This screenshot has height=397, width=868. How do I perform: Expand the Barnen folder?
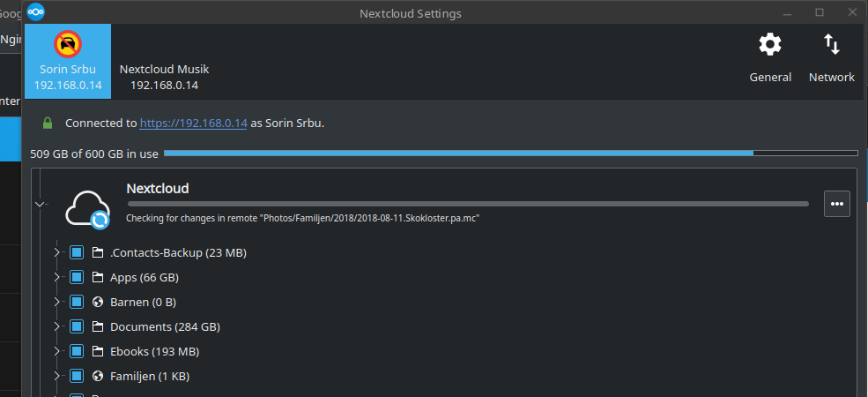click(x=56, y=303)
